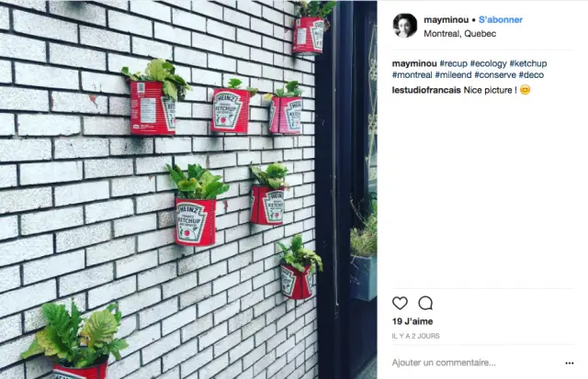Open the mayminou username in the header
This screenshot has height=379, width=588.
tap(446, 20)
